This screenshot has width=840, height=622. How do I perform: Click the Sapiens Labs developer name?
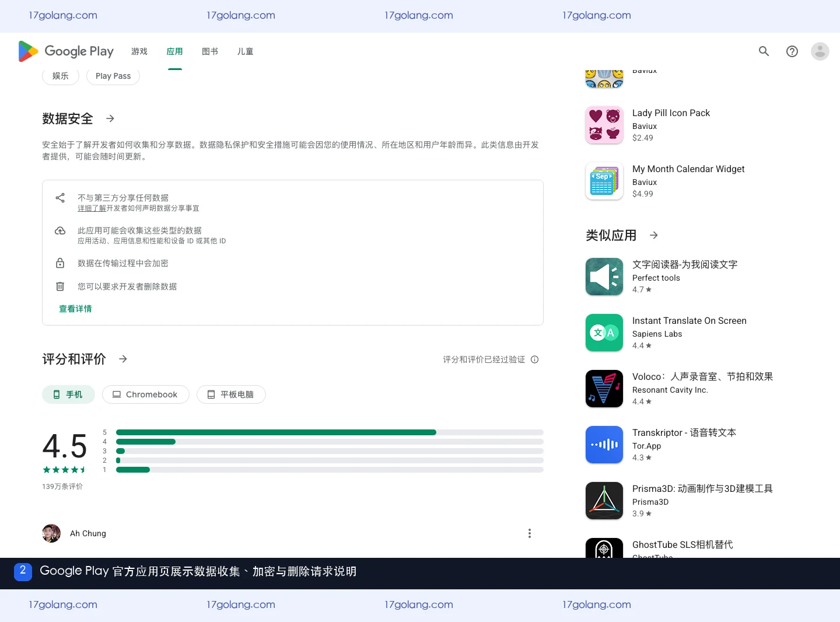(x=657, y=334)
